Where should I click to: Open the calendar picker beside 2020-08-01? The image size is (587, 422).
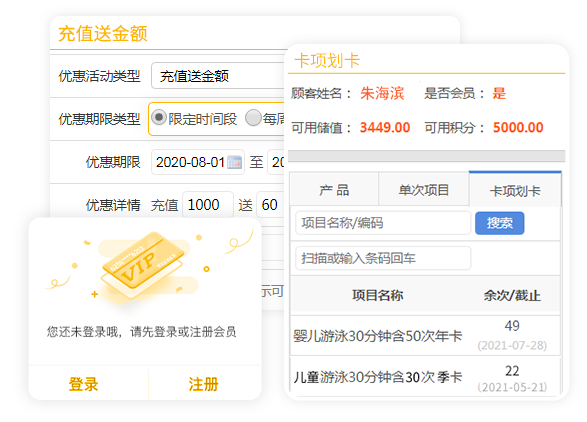(234, 163)
